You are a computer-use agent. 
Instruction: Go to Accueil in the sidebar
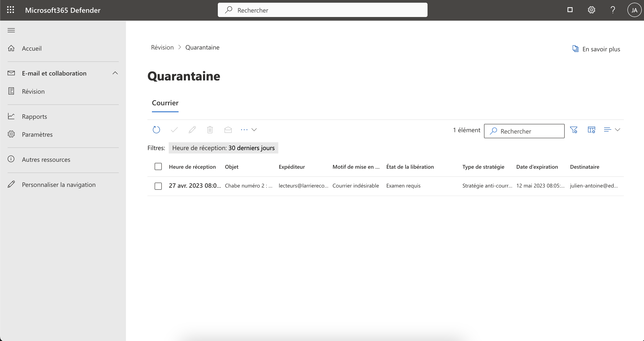[x=32, y=48]
